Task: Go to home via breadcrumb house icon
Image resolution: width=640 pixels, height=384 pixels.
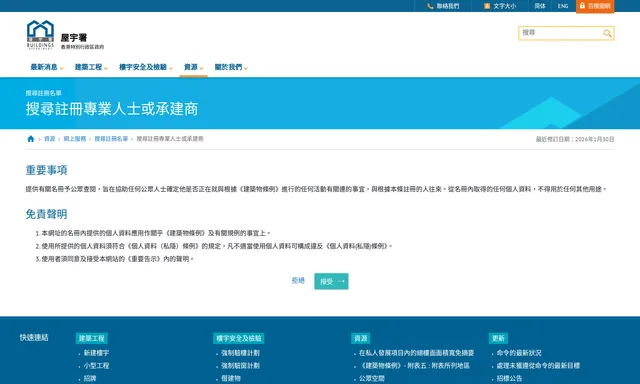Action: tap(31, 139)
